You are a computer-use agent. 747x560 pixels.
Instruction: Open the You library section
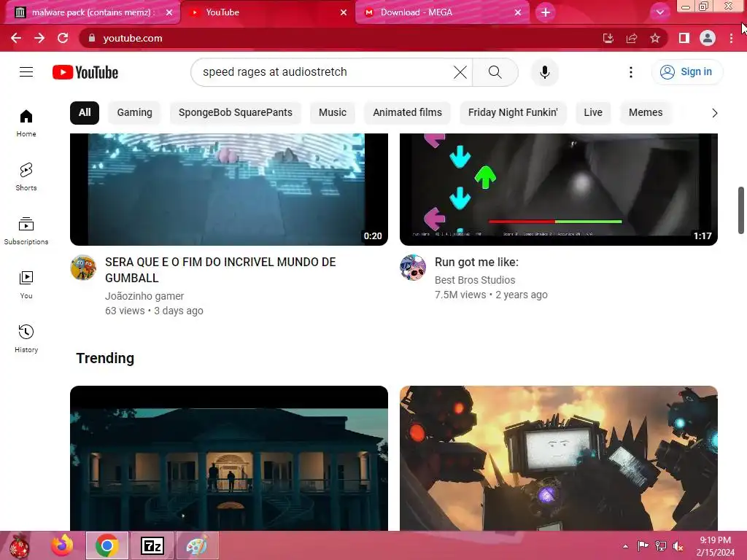point(26,285)
